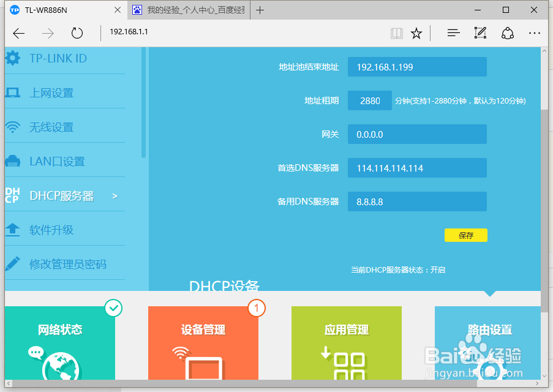Select the TL-WR886N browser tab
Viewport: 553px width, 392px height.
(x=66, y=10)
